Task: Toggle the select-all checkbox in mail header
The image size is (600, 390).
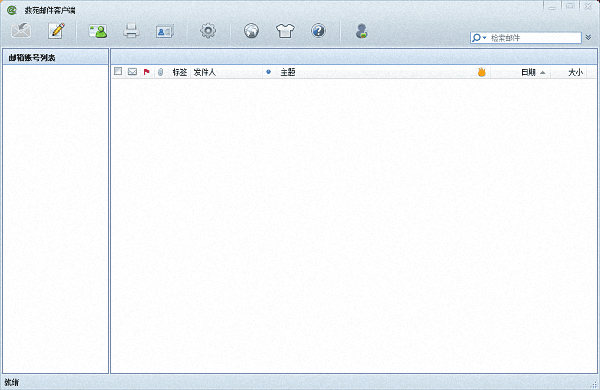Action: tap(118, 71)
